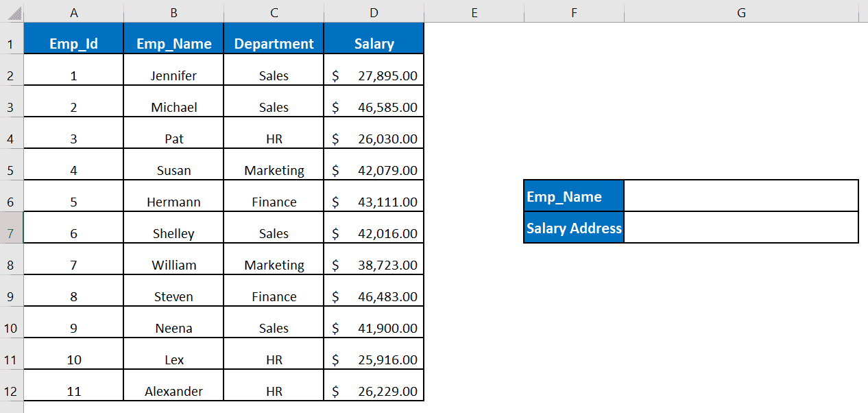Select the cell containing Jennifer
The width and height of the screenshot is (868, 413).
[173, 70]
